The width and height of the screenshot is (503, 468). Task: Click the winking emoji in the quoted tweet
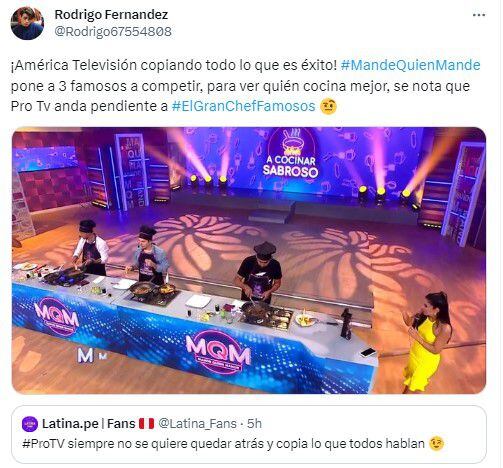pyautogui.click(x=437, y=444)
